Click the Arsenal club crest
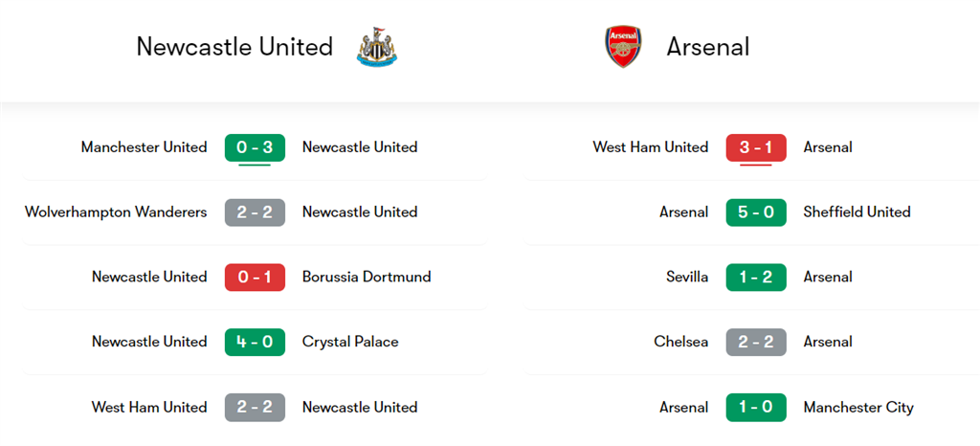Screen dimensions: 980x446 click(x=623, y=47)
